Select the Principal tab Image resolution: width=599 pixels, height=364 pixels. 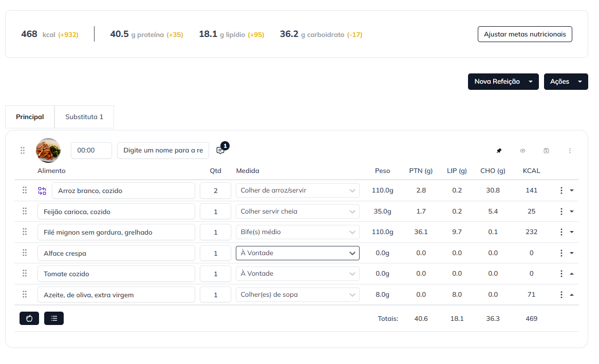click(30, 117)
